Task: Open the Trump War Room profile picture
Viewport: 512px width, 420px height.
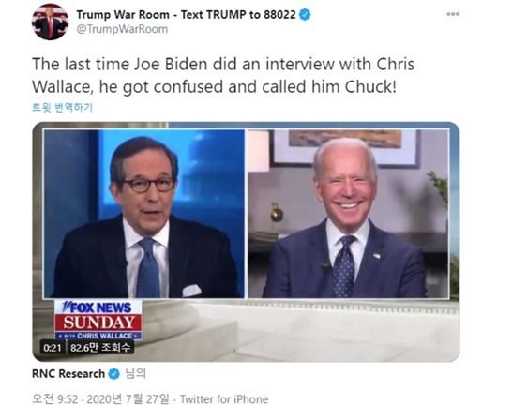Action: [x=50, y=22]
